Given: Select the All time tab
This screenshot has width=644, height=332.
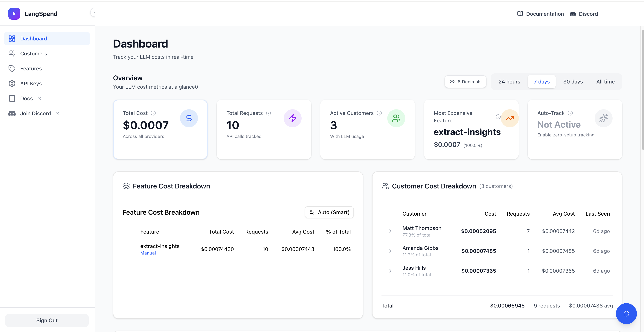Looking at the screenshot, I should point(605,81).
